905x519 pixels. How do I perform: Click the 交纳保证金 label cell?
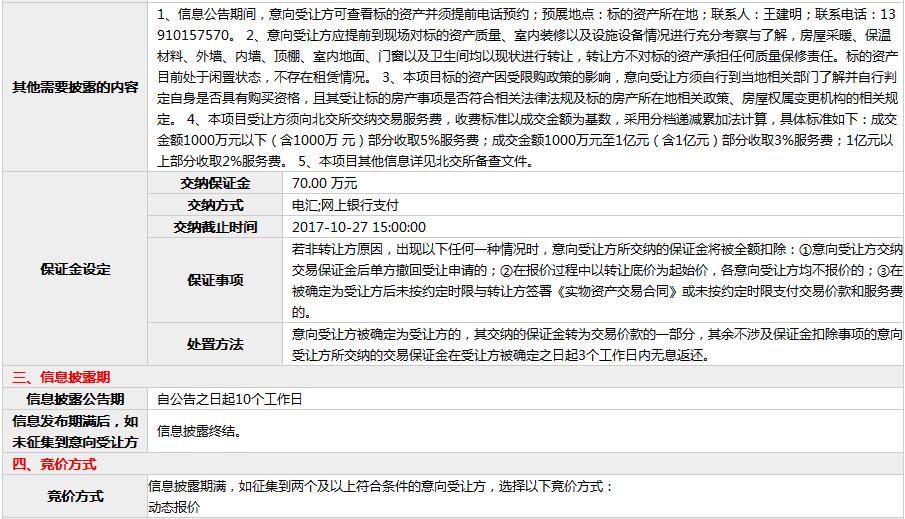[x=215, y=184]
